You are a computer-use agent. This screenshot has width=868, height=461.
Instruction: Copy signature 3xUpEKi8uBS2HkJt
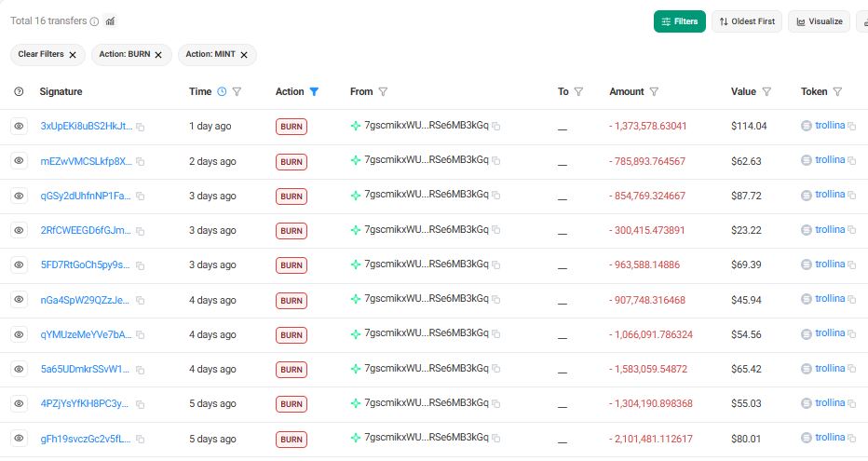pos(141,128)
